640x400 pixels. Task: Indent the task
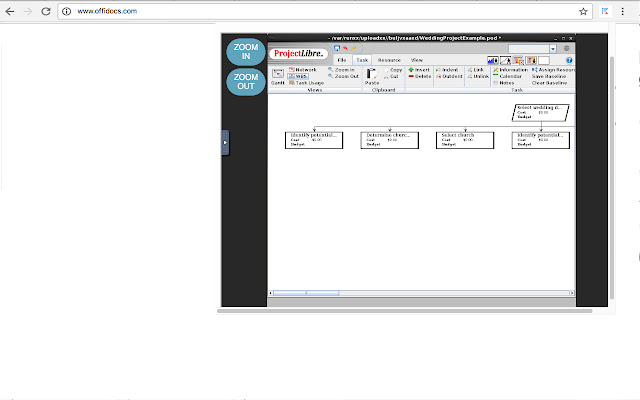[x=447, y=70]
